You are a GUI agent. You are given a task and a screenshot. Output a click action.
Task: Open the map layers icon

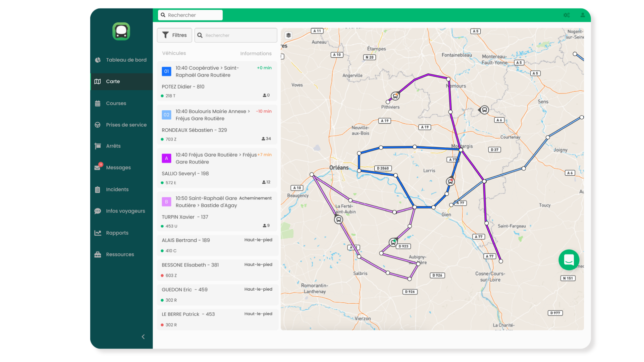click(x=288, y=35)
